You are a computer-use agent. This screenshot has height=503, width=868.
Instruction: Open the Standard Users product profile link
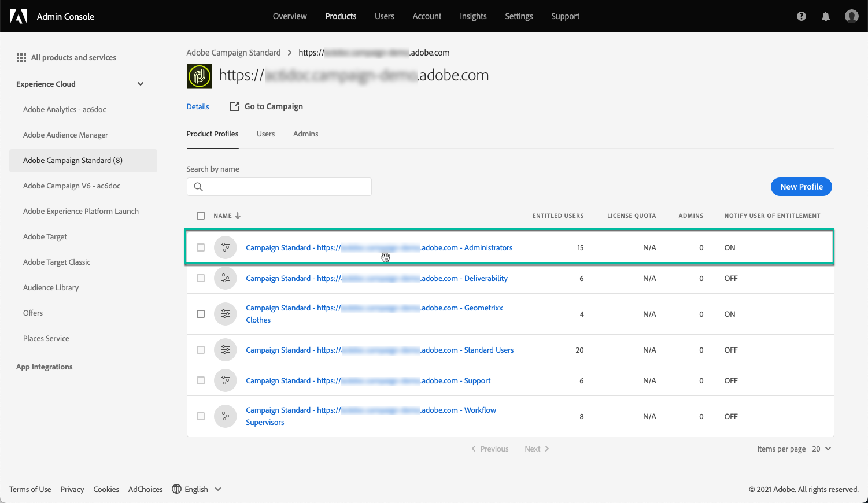(x=380, y=350)
